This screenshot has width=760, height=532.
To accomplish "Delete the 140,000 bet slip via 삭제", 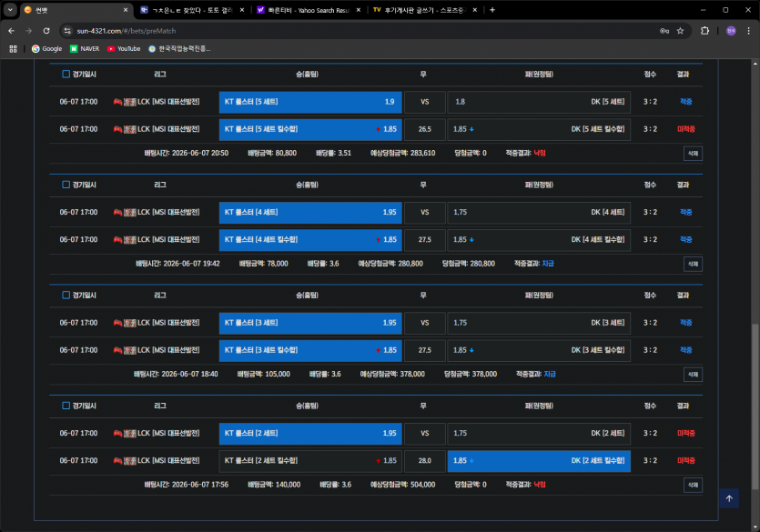I will click(693, 485).
